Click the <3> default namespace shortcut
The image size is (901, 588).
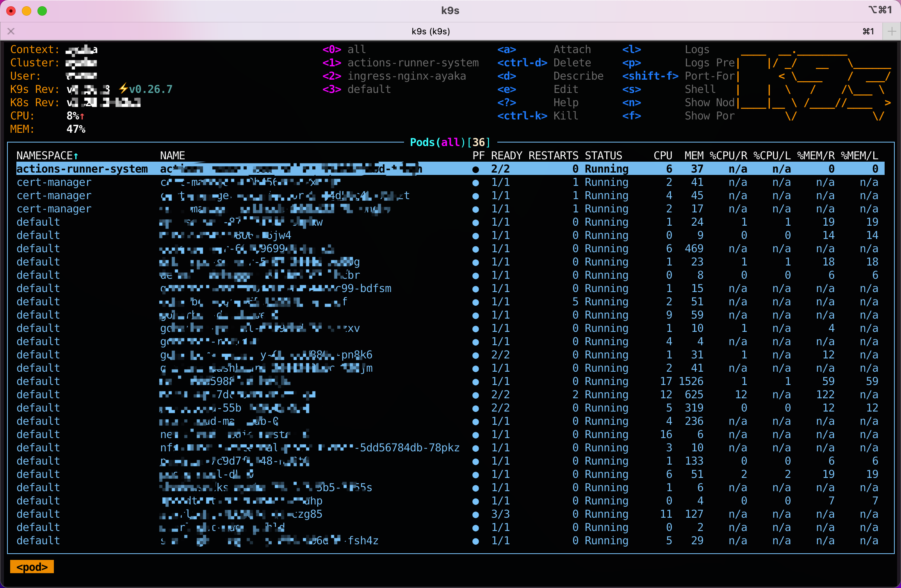356,89
